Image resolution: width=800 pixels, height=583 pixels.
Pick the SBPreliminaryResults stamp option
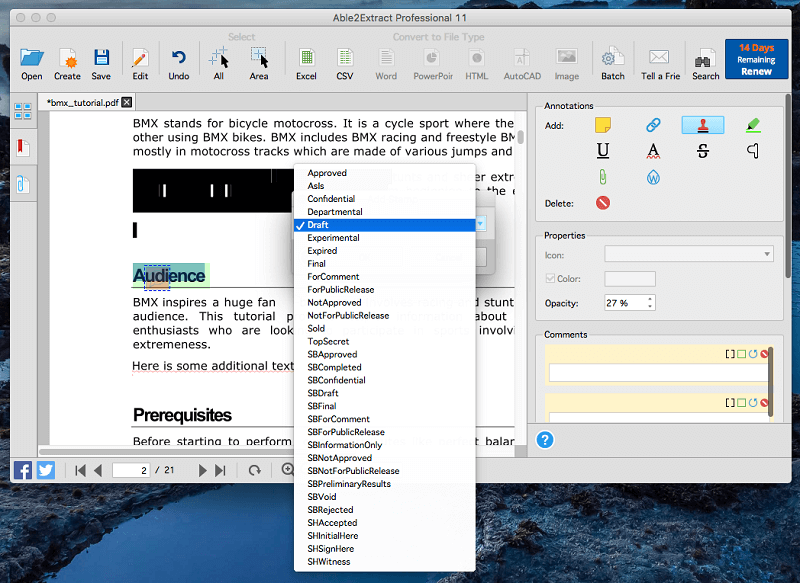tap(385, 484)
